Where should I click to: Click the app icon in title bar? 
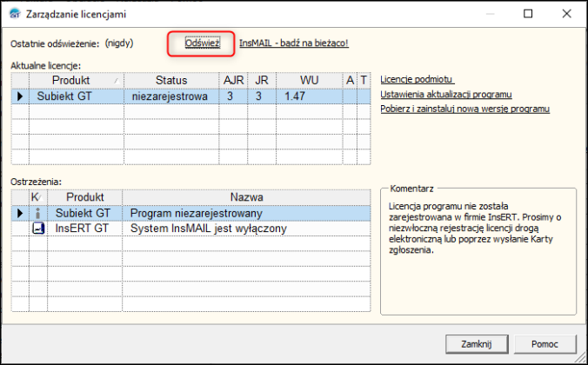pyautogui.click(x=15, y=13)
